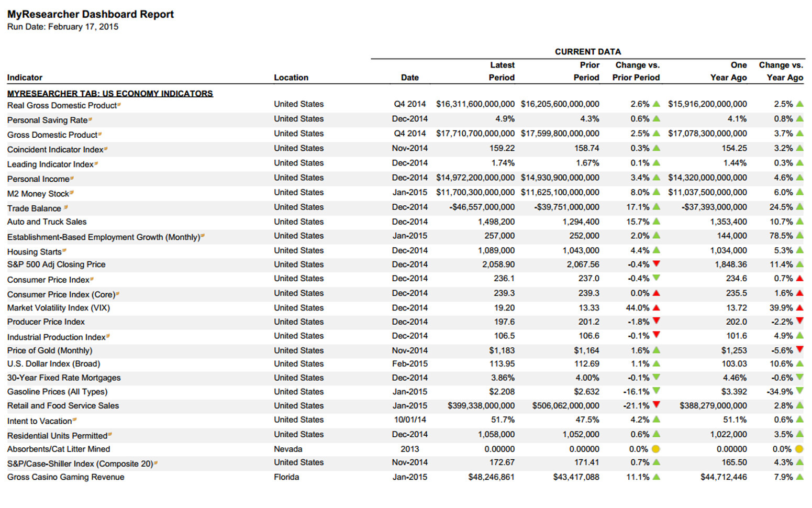Select the $1,253 Price of Gold year-ago value
Screen dimensions: 812x508
[734, 350]
